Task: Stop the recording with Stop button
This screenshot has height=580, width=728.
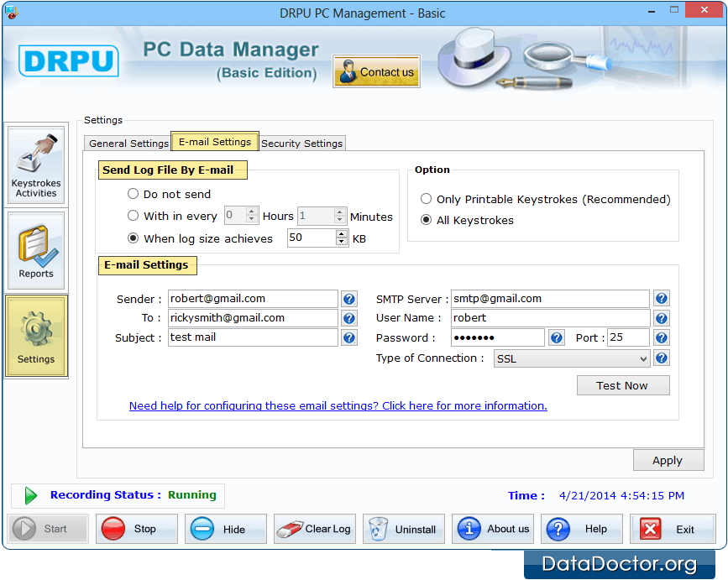Action: 137,529
